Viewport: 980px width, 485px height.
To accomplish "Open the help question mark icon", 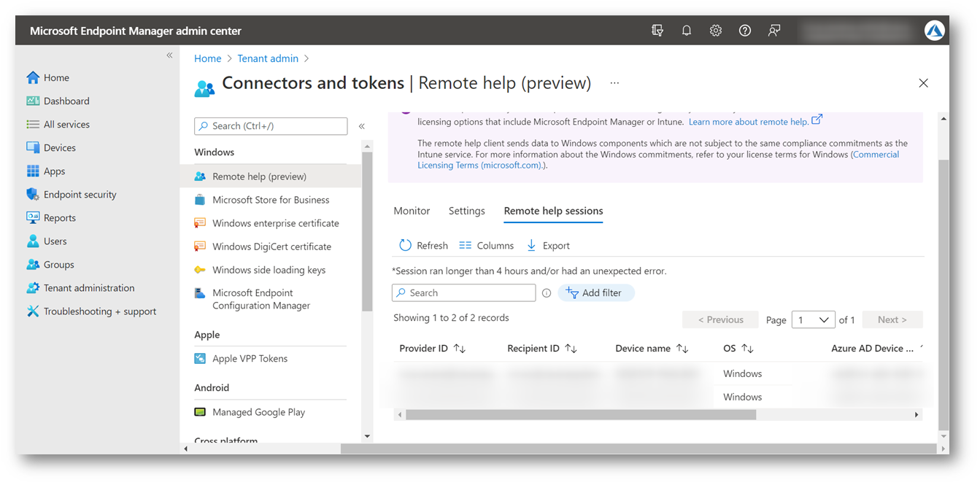I will pyautogui.click(x=745, y=31).
